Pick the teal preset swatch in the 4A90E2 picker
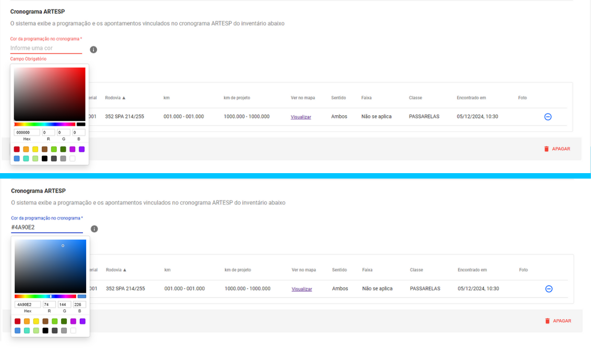 tap(27, 331)
